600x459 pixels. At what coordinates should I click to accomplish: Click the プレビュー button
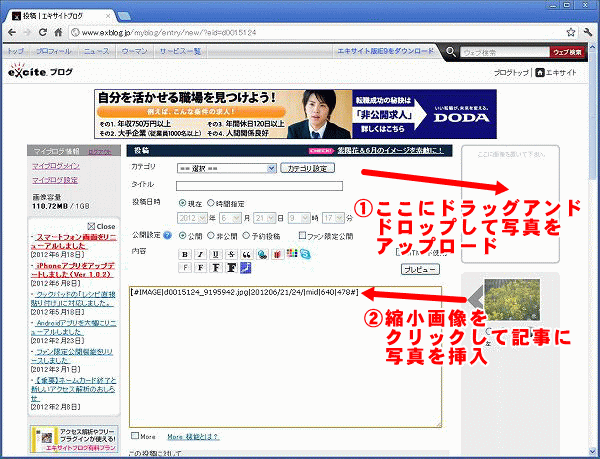click(x=420, y=269)
